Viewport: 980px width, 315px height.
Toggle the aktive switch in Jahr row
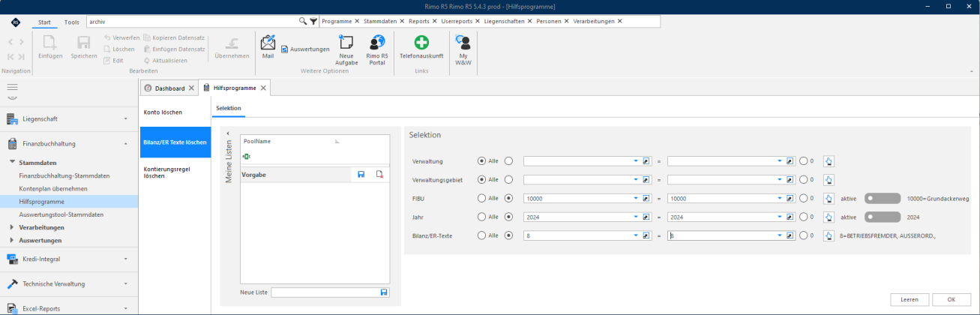tap(883, 217)
